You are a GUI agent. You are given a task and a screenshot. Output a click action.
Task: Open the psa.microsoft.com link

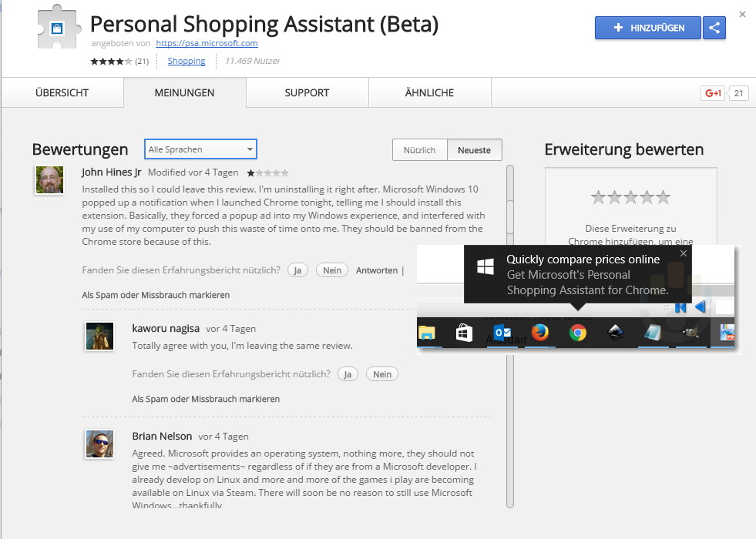pyautogui.click(x=207, y=43)
